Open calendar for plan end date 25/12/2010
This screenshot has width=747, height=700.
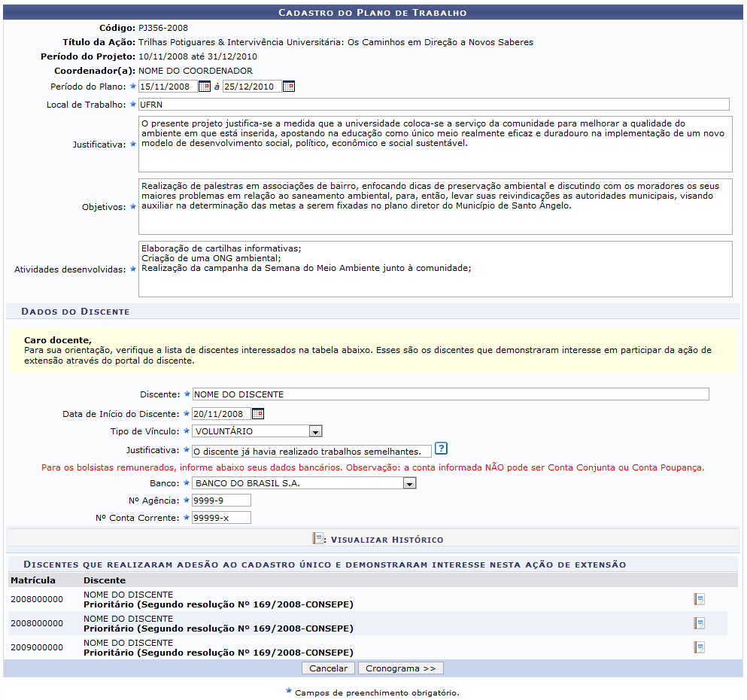click(x=288, y=87)
